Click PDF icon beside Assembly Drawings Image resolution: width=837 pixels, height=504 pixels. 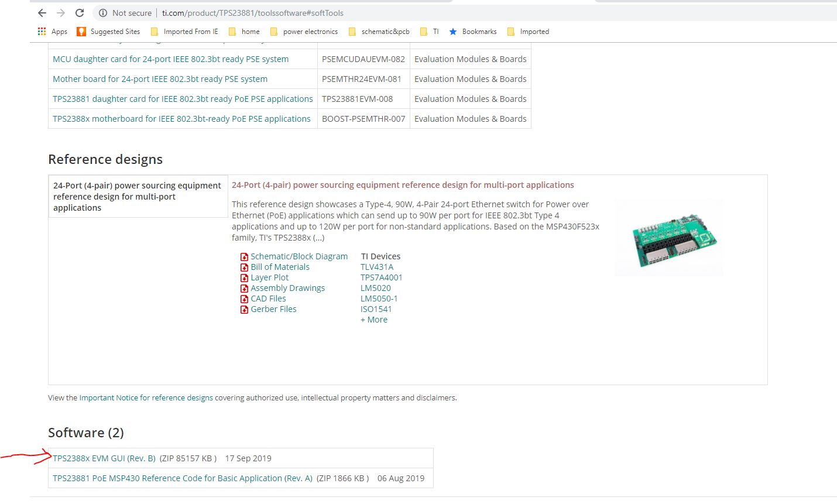tap(245, 289)
